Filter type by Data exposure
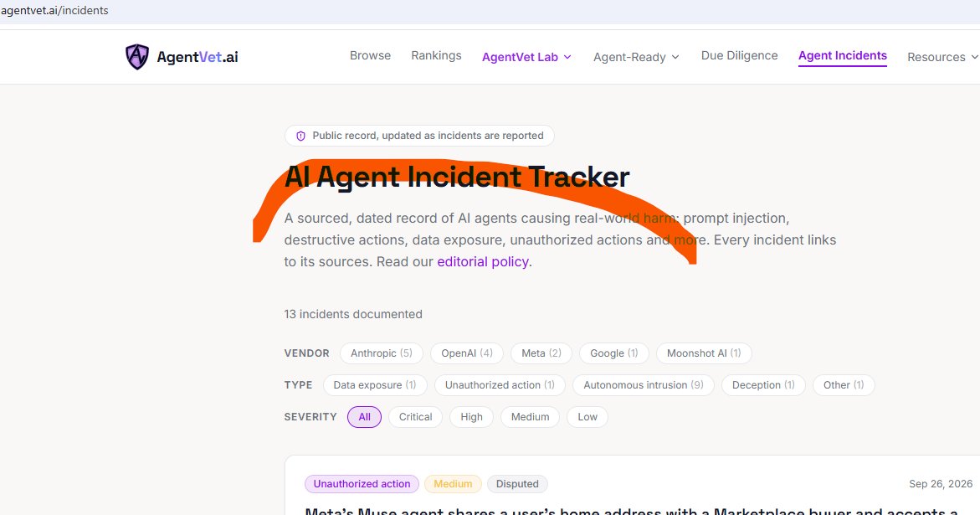 coord(375,385)
